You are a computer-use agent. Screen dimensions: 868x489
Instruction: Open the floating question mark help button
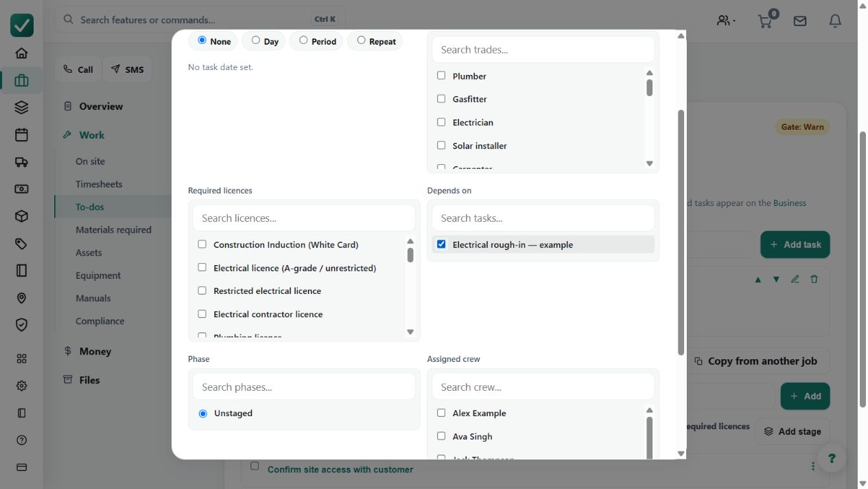click(832, 458)
